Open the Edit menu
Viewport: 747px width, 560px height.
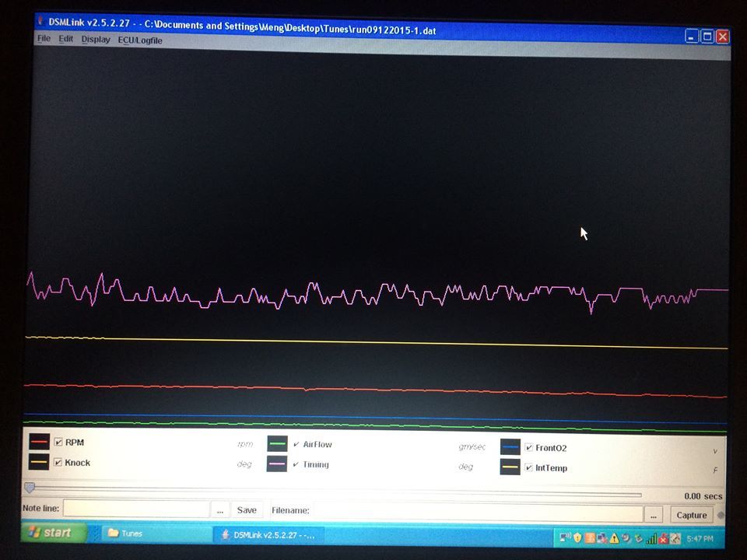[65, 39]
